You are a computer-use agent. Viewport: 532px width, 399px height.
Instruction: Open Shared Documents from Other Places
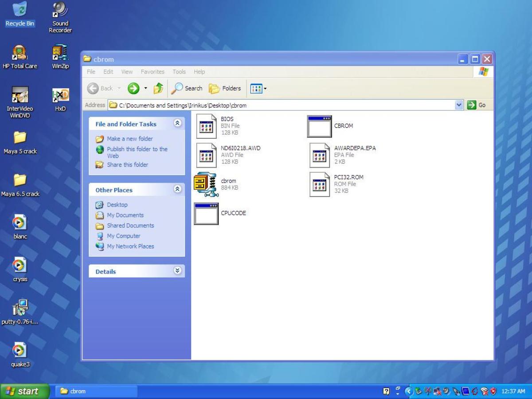point(130,225)
